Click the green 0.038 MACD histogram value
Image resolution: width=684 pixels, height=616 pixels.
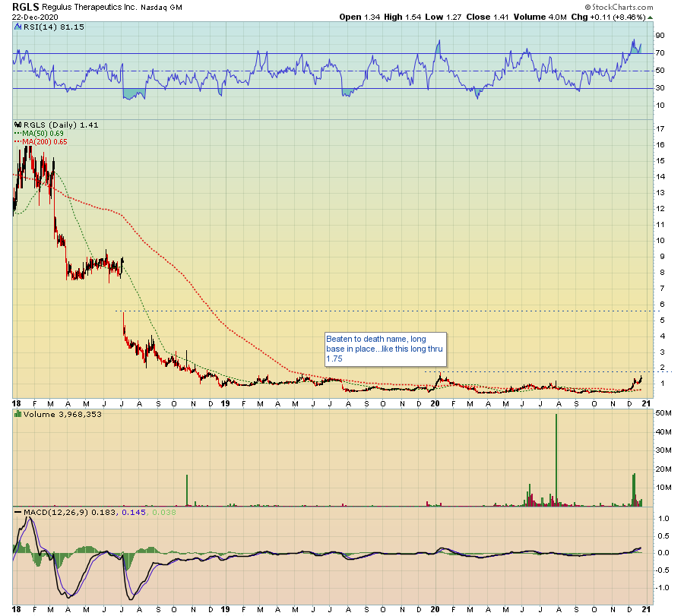[x=163, y=512]
